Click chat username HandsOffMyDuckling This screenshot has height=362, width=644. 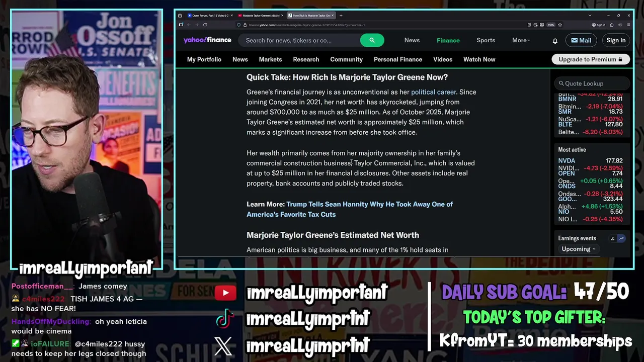pos(51,321)
